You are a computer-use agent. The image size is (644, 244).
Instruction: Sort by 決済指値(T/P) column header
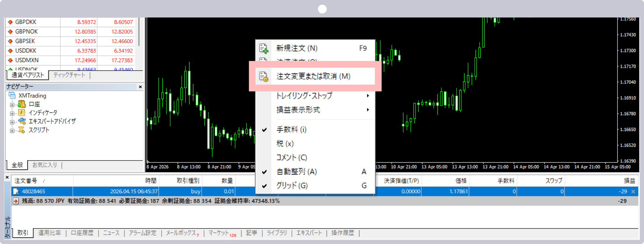pos(398,181)
